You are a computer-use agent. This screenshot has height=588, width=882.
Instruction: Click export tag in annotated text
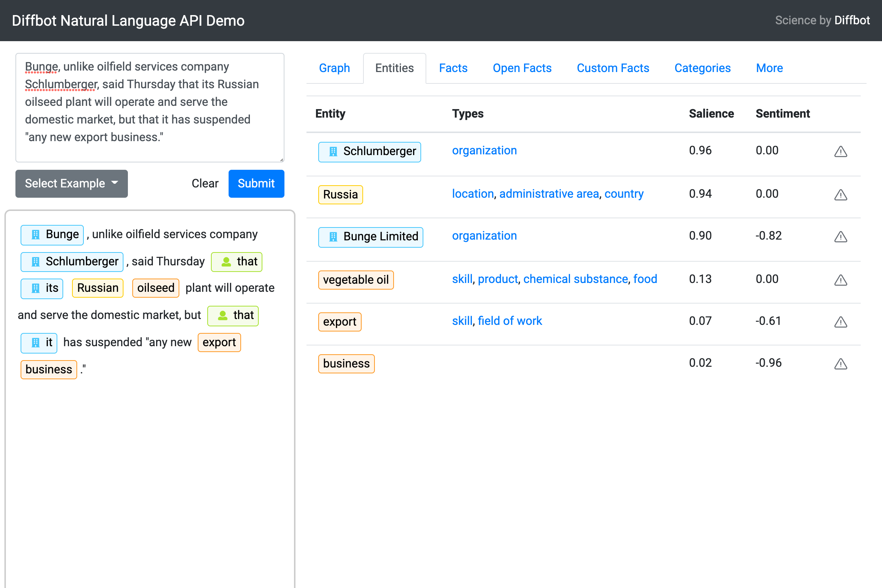[219, 343]
